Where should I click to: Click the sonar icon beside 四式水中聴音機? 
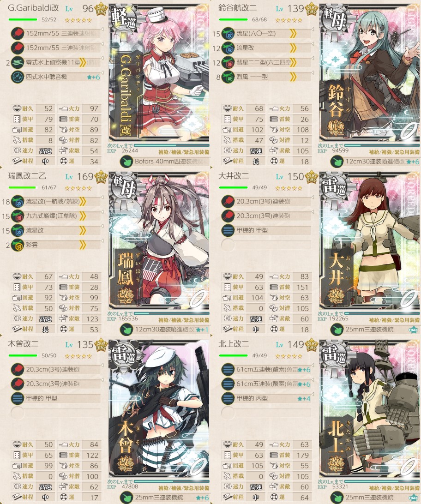[18, 77]
